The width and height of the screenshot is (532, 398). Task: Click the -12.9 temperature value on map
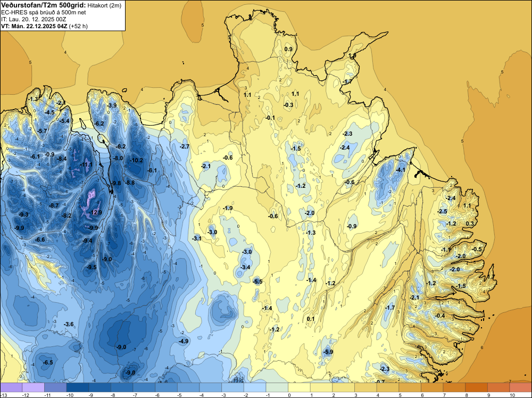click(95, 212)
